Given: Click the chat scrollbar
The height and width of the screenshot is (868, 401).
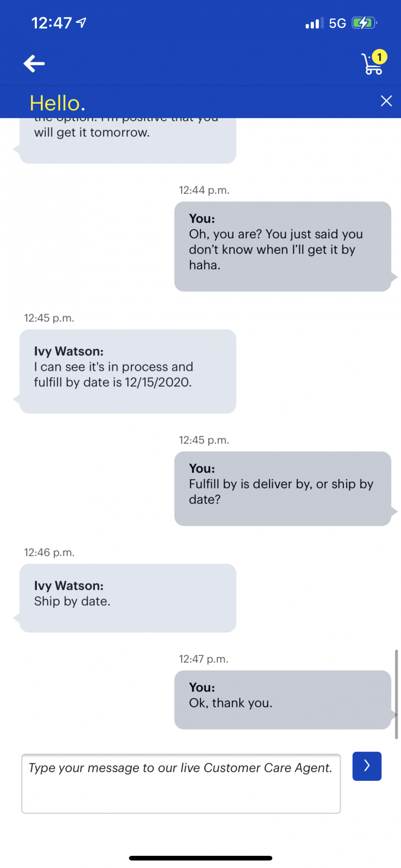Looking at the screenshot, I should tap(396, 694).
